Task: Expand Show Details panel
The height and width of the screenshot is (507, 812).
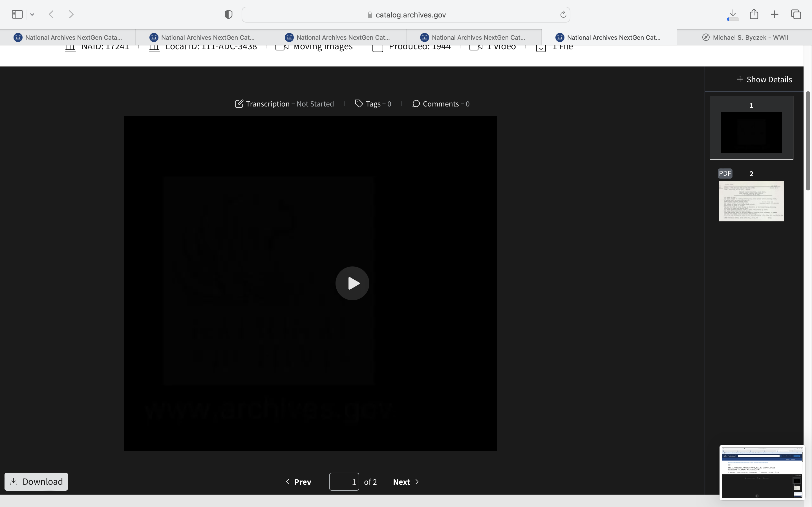Action: [x=764, y=79]
